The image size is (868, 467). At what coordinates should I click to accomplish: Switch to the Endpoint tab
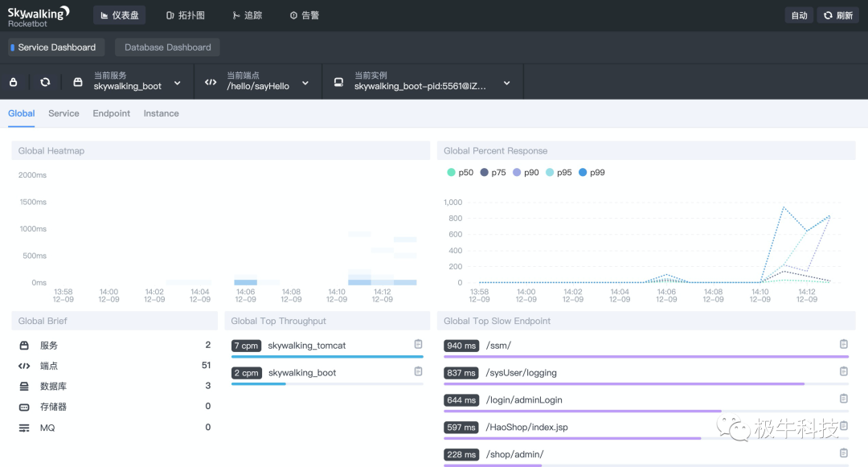pos(111,113)
